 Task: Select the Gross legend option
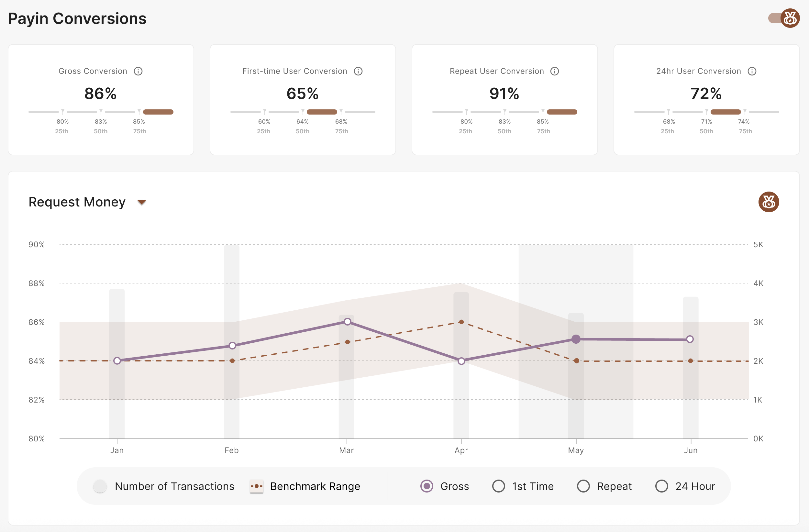click(x=427, y=486)
